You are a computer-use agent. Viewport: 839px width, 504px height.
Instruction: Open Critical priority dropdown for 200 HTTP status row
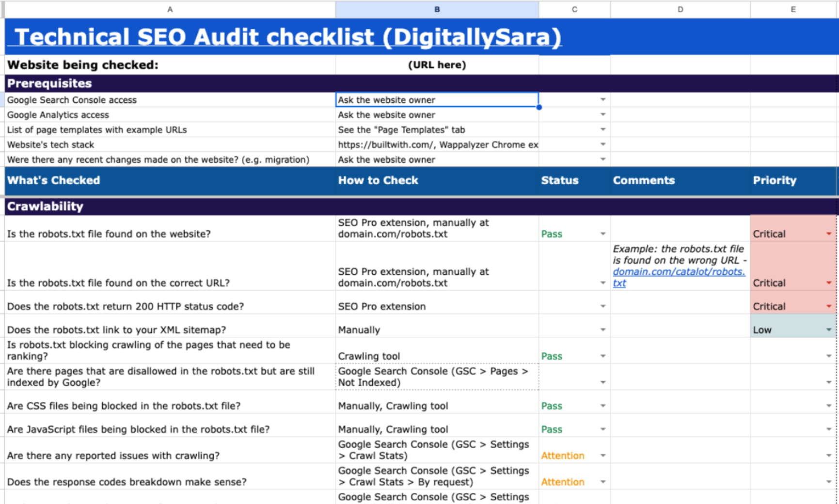(x=829, y=306)
